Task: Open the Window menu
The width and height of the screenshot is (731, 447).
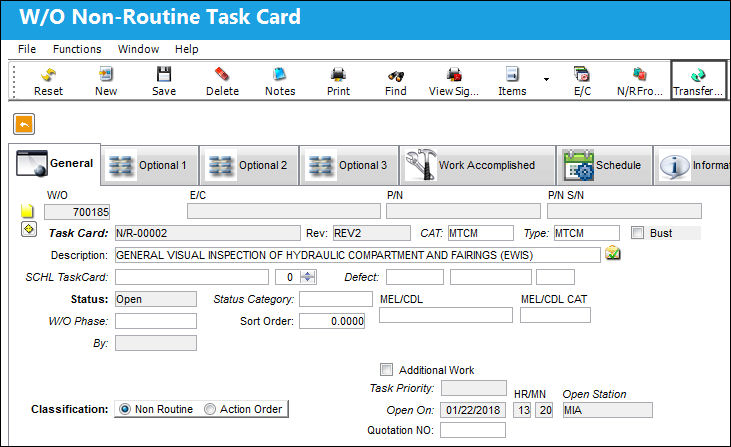Action: (138, 49)
